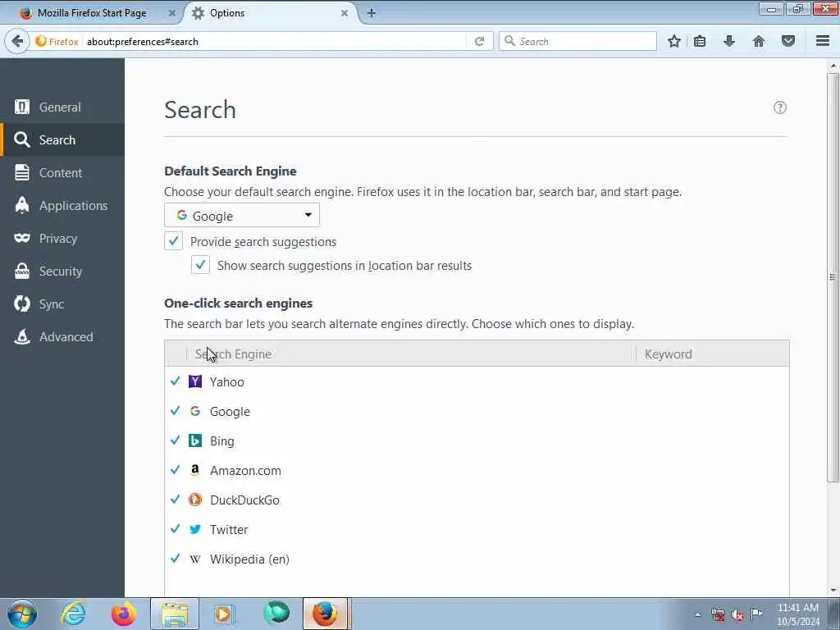Open the help question mark icon
This screenshot has width=840, height=630.
point(780,107)
